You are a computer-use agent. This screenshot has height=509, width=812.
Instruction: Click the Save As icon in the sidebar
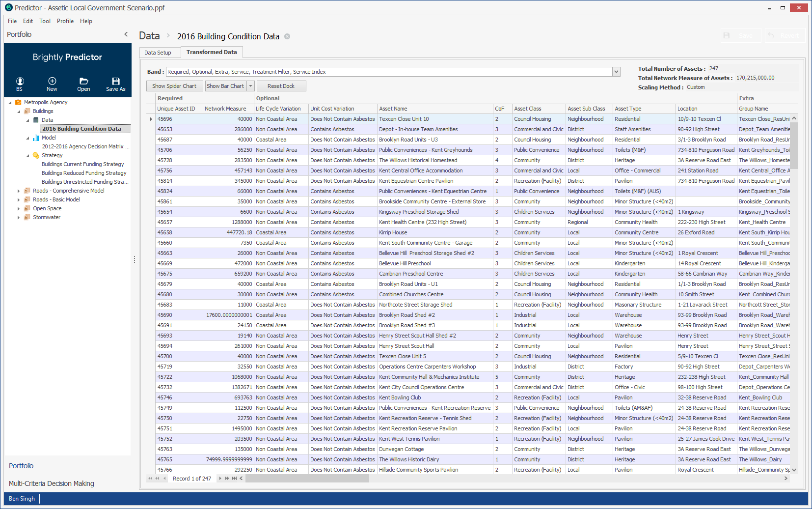[115, 84]
